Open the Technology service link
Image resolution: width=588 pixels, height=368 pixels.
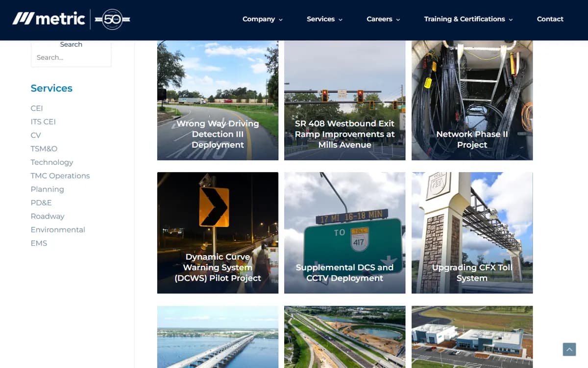coord(51,162)
